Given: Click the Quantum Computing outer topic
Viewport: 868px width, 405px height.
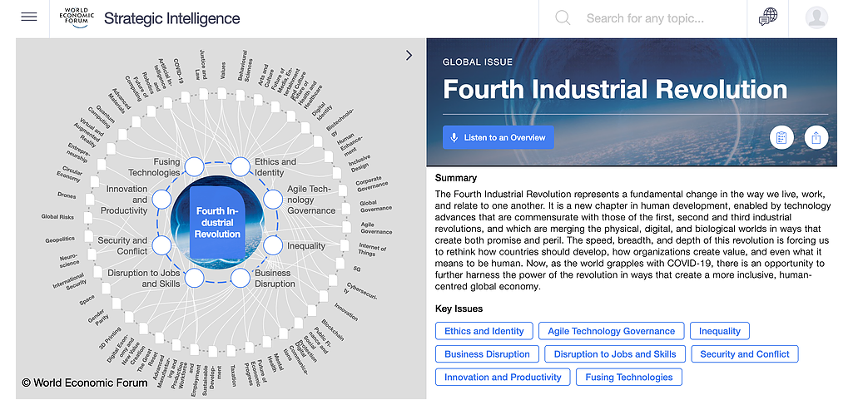Looking at the screenshot, I should coord(102,116).
